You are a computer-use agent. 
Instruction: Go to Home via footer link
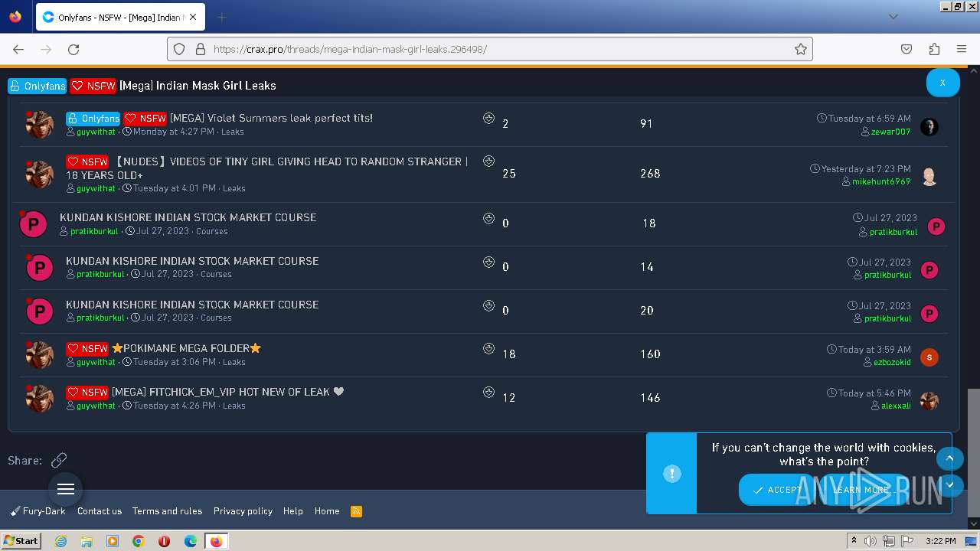tap(327, 511)
